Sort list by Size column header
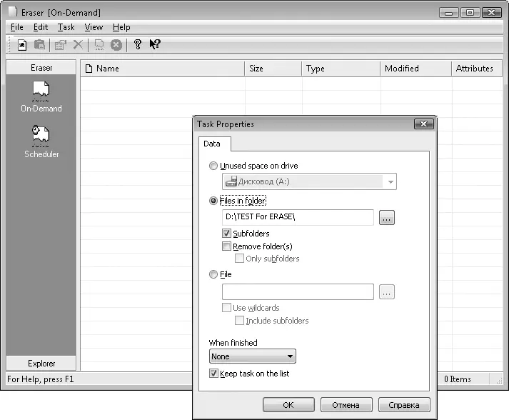This screenshot has height=420, width=509. 273,69
